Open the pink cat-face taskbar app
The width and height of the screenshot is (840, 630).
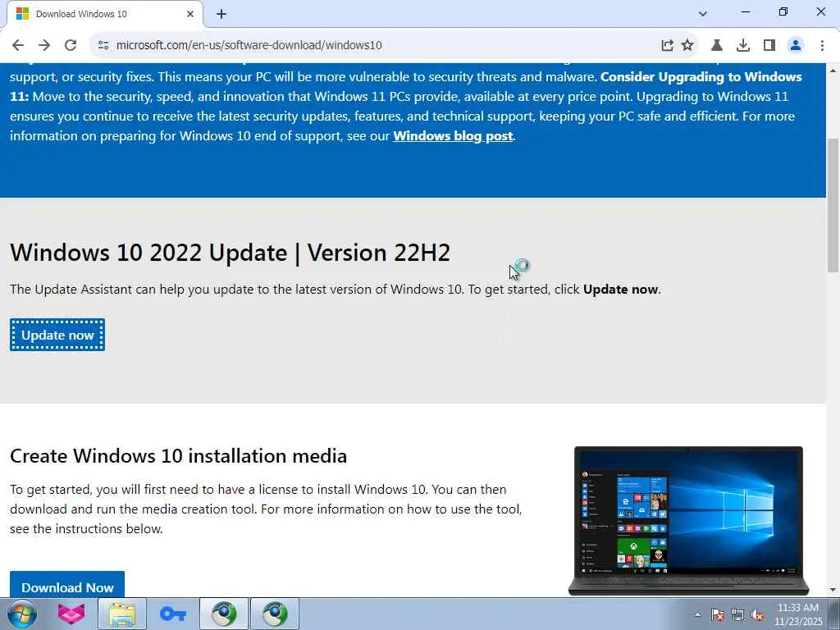[71, 614]
